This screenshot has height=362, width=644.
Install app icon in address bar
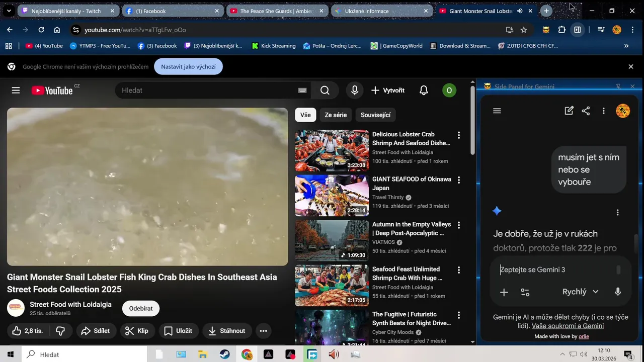509,30
